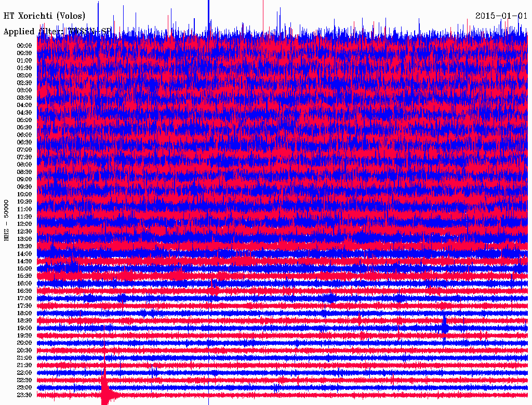The width and height of the screenshot is (532, 405).
Task: Select the 05:30 time label
Action: [24, 127]
